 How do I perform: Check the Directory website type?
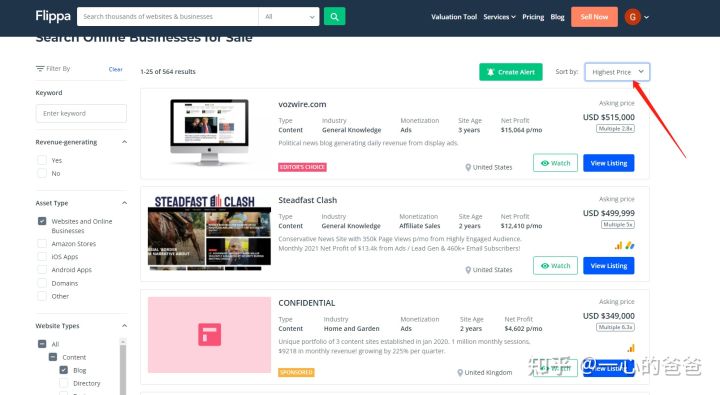pos(63,383)
